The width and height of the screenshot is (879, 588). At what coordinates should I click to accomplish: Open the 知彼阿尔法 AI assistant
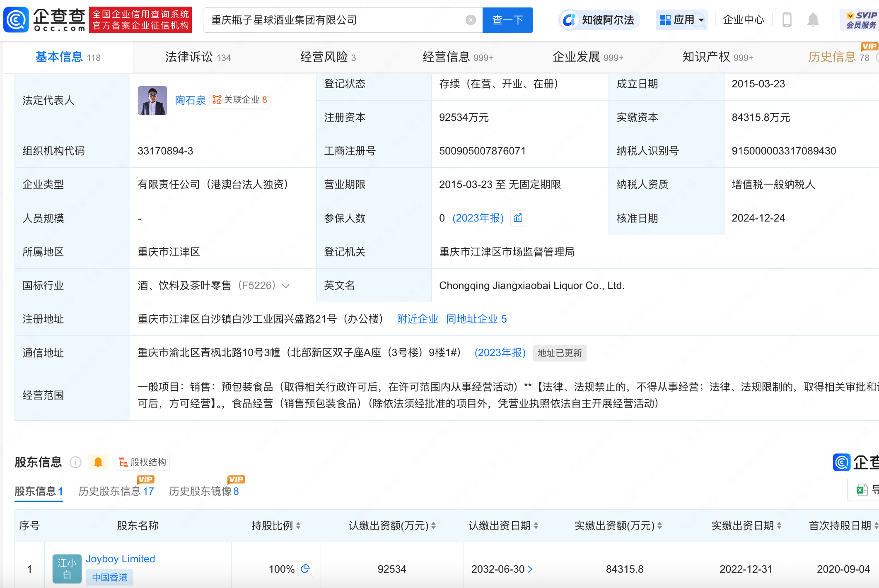click(x=599, y=20)
